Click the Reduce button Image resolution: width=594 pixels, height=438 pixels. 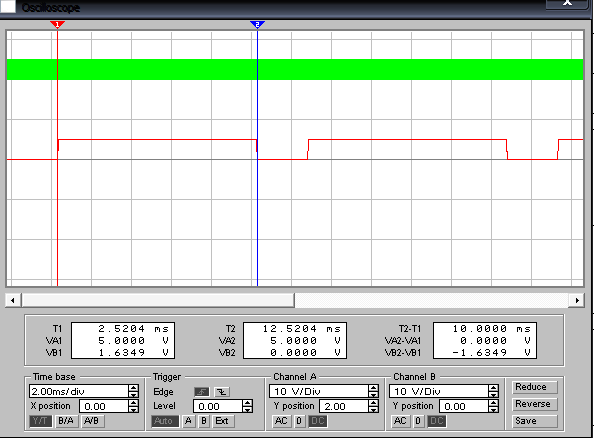click(535, 387)
